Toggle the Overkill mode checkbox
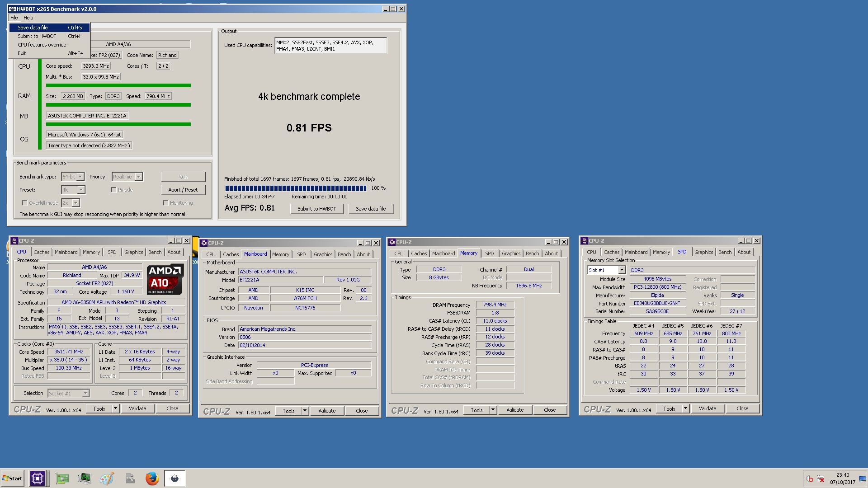The image size is (868, 488). tap(24, 203)
